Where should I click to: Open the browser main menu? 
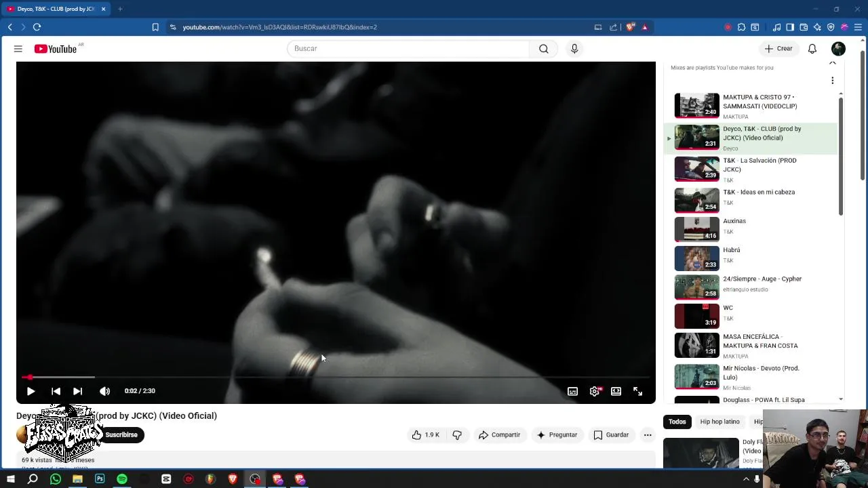coord(858,27)
